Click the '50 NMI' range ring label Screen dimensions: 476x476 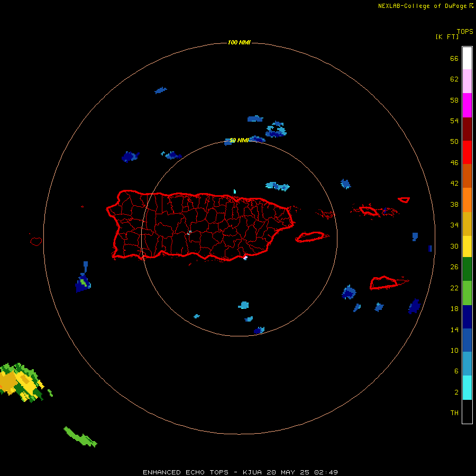(239, 140)
